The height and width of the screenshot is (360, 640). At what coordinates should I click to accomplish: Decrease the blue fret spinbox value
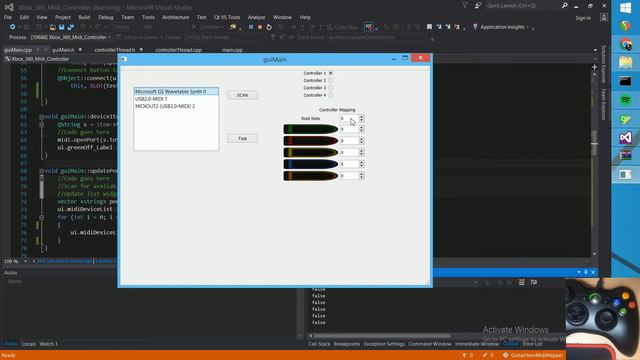point(361,166)
